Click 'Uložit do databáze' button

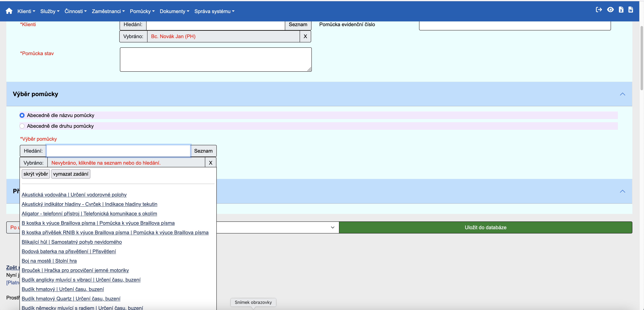[x=485, y=227]
